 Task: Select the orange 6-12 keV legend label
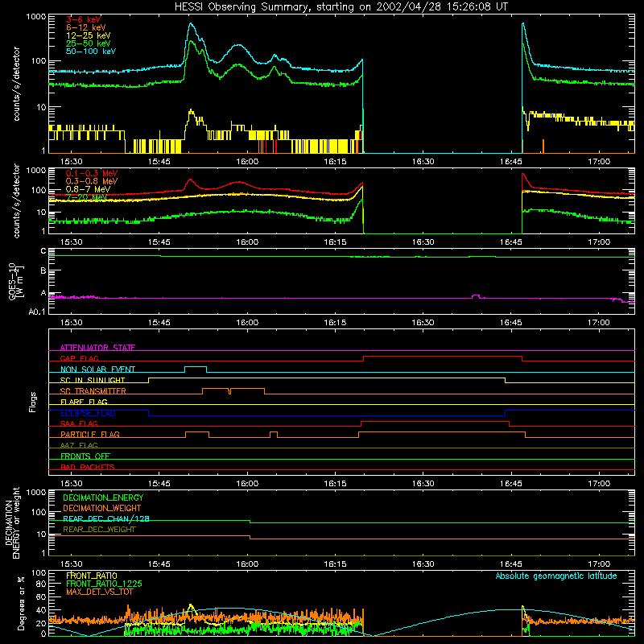[x=86, y=27]
